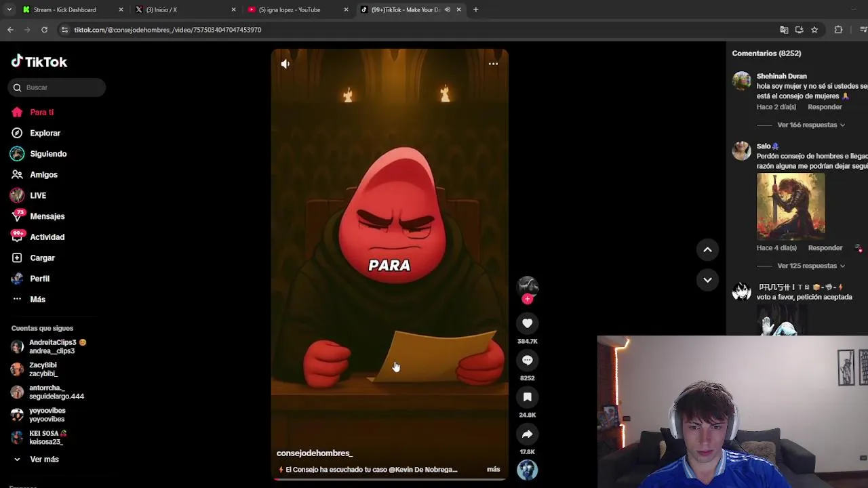Seek using video progress bar
The width and height of the screenshot is (868, 488).
tap(390, 479)
